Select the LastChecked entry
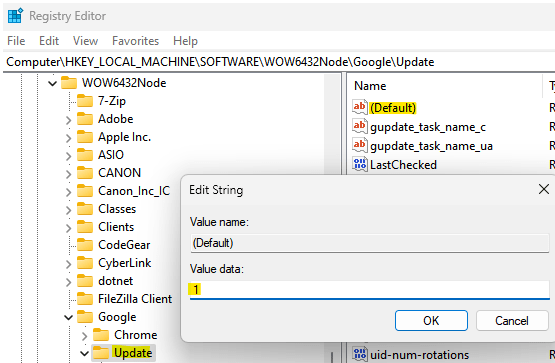Image resolution: width=555 pixels, height=363 pixels. 403,165
